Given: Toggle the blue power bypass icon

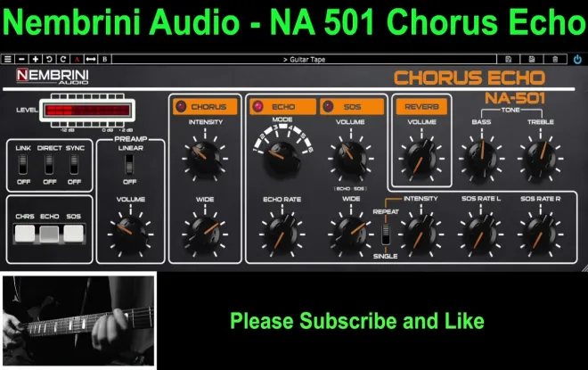Looking at the screenshot, I should click(x=577, y=60).
